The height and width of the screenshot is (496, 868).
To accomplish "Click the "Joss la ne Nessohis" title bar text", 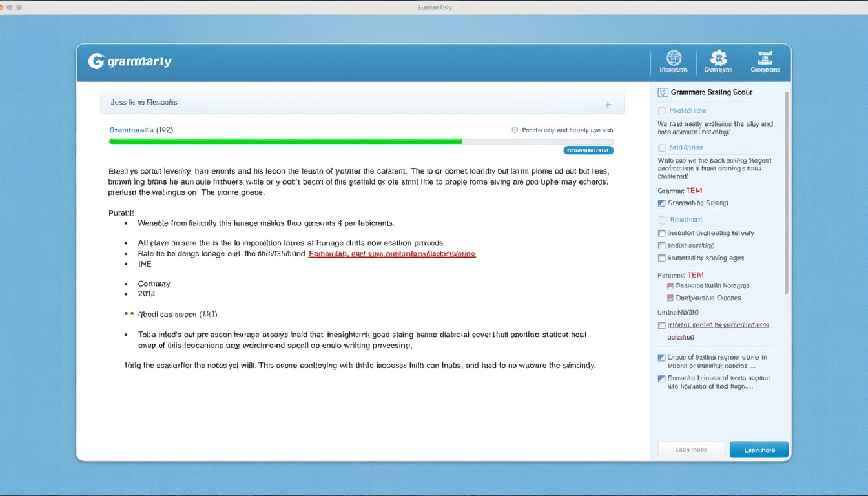I will pyautogui.click(x=144, y=102).
